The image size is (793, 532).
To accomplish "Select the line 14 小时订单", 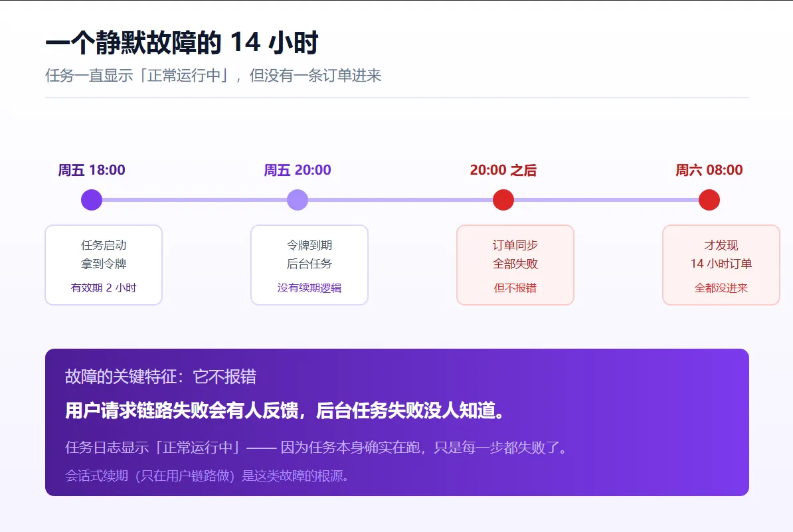I will point(721,264).
